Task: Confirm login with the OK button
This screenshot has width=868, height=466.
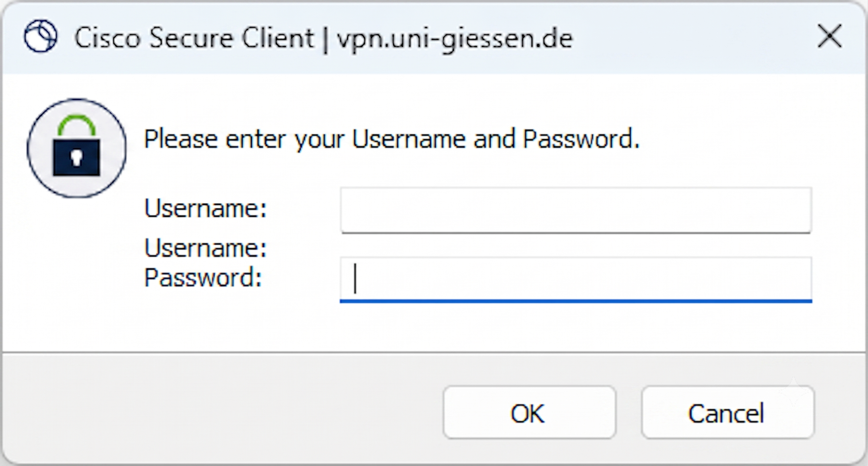Action: (x=529, y=413)
